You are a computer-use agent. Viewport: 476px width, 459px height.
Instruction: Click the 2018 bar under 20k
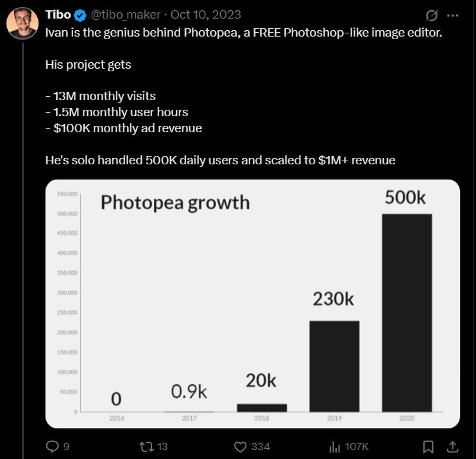(262, 408)
